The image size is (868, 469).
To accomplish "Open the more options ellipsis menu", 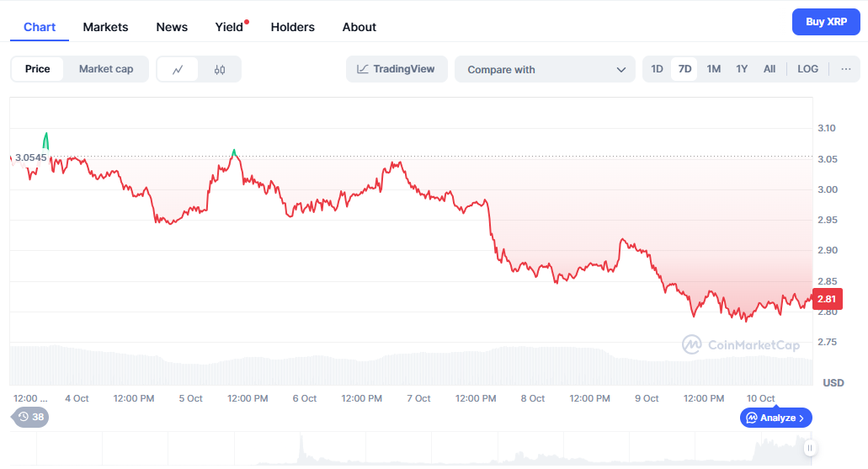I will [x=845, y=69].
